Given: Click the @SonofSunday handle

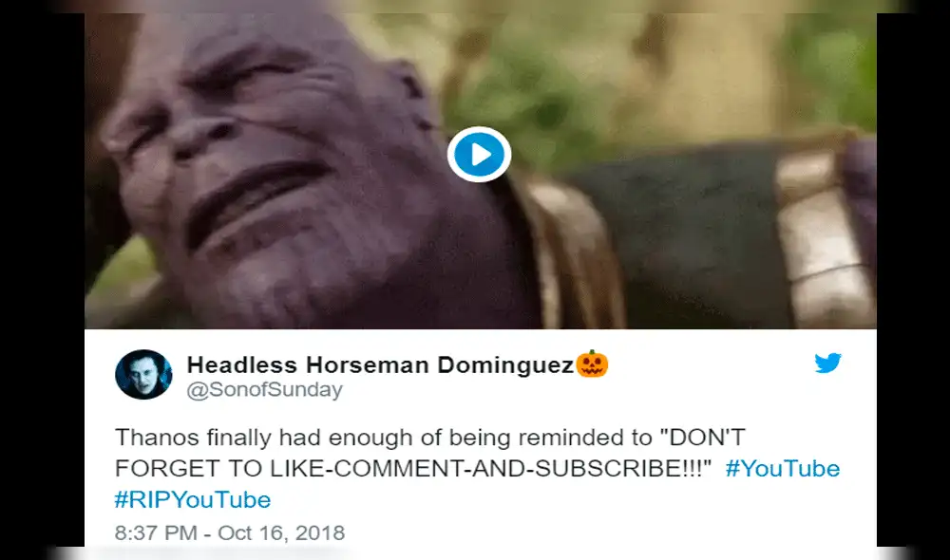Looking at the screenshot, I should click(x=262, y=389).
